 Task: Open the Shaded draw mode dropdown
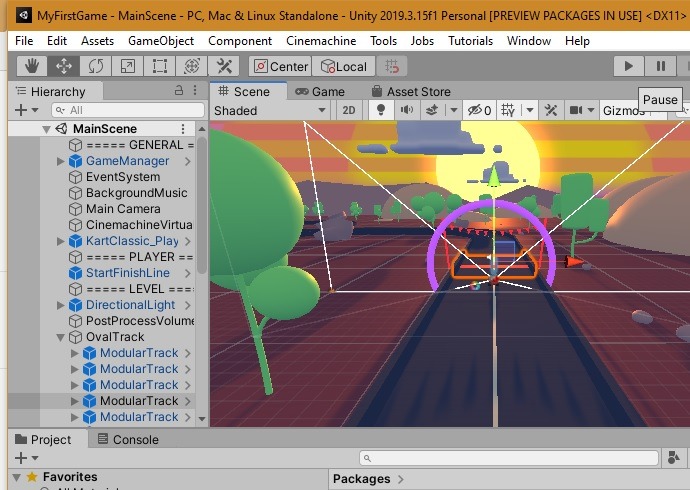(x=270, y=110)
